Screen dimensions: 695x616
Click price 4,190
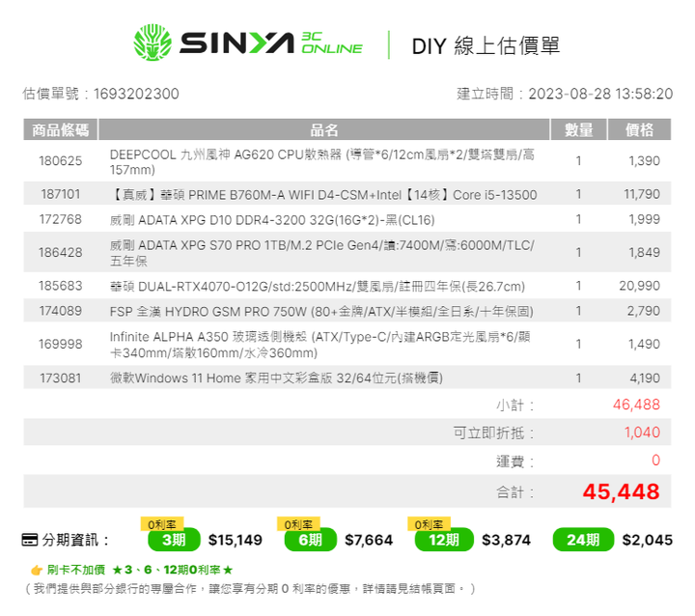(645, 378)
